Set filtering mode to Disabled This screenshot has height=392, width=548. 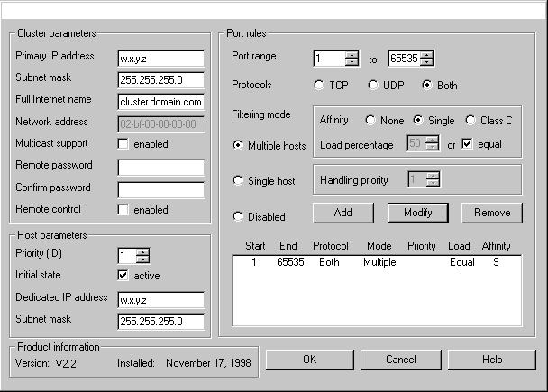click(239, 217)
